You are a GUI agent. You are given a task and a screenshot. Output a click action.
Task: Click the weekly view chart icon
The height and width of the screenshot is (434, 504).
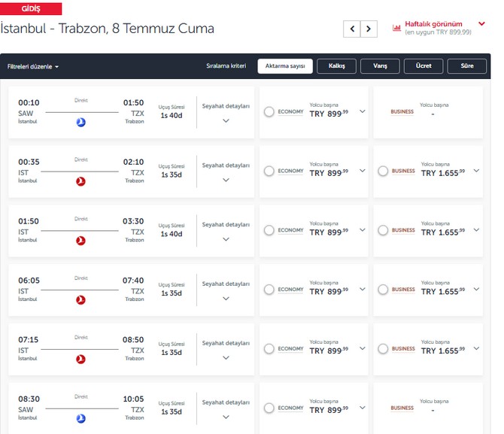click(396, 28)
